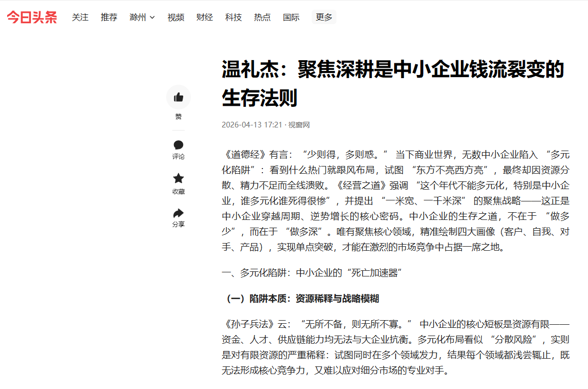The image size is (588, 389).
Task: Like the article via the thumbs-up icon
Action: coord(179,97)
